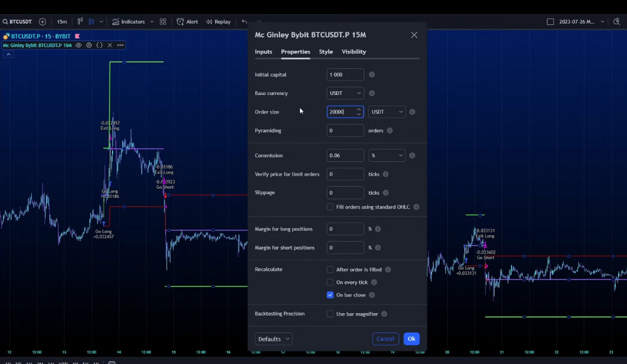Click the Commission value field
The height and width of the screenshot is (364, 627).
(345, 156)
